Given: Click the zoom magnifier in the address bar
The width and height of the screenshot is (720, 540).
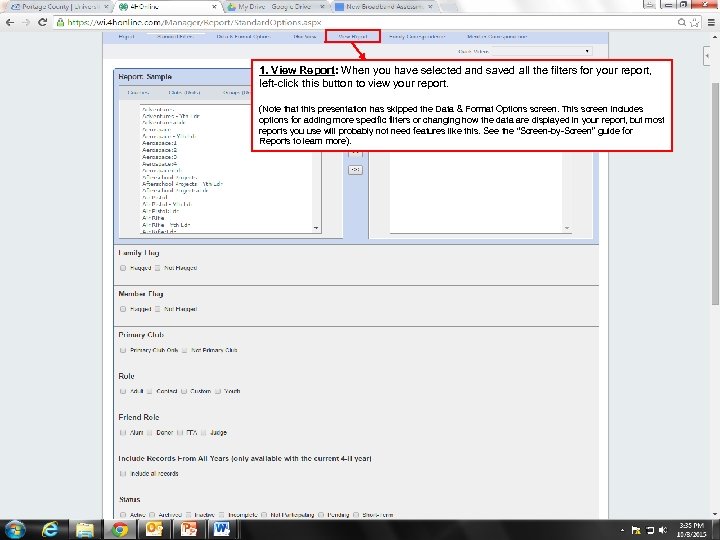Looking at the screenshot, I should [x=682, y=22].
